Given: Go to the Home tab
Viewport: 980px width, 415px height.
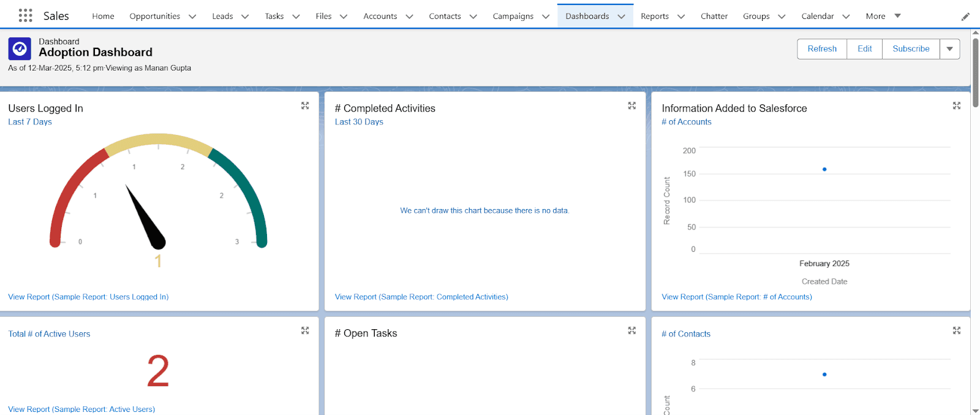Looking at the screenshot, I should (x=103, y=16).
